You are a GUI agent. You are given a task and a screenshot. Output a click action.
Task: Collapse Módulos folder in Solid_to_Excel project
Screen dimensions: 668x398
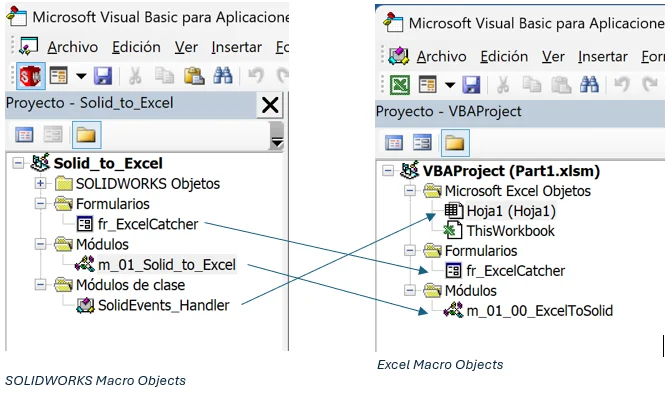tap(40, 244)
